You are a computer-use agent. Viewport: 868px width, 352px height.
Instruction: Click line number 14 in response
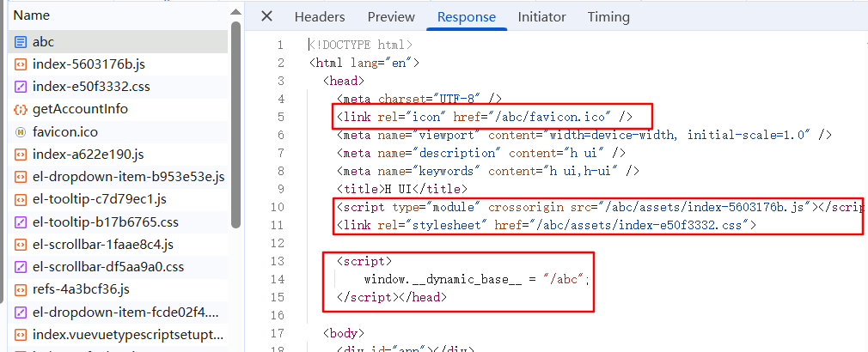pyautogui.click(x=278, y=280)
